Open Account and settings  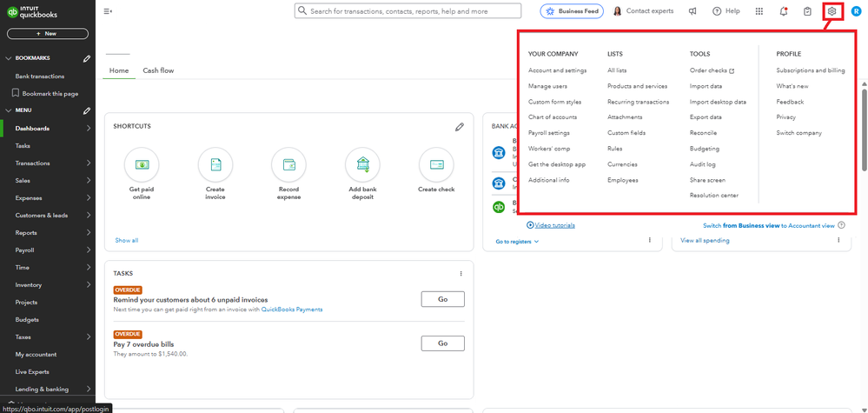(558, 70)
